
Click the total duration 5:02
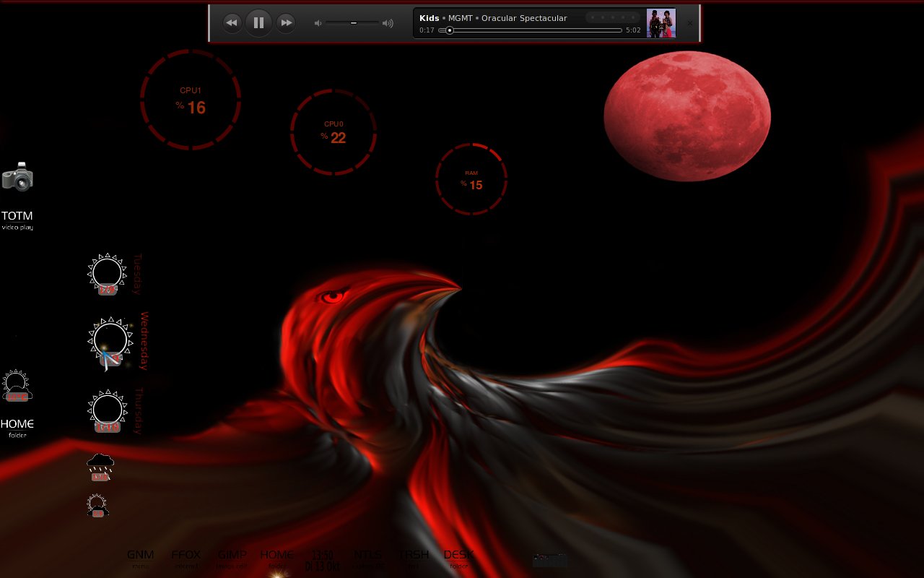[633, 30]
